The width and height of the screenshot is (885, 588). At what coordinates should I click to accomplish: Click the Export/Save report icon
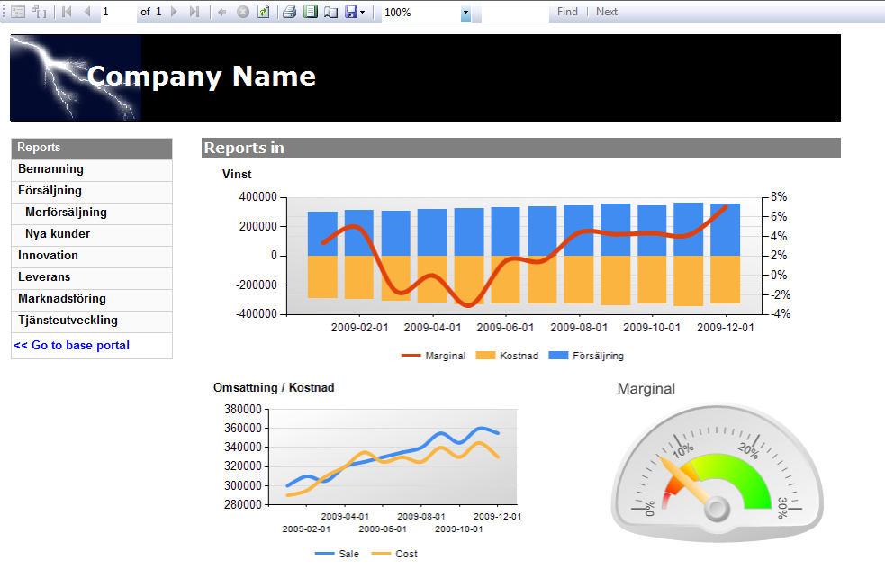pyautogui.click(x=350, y=12)
